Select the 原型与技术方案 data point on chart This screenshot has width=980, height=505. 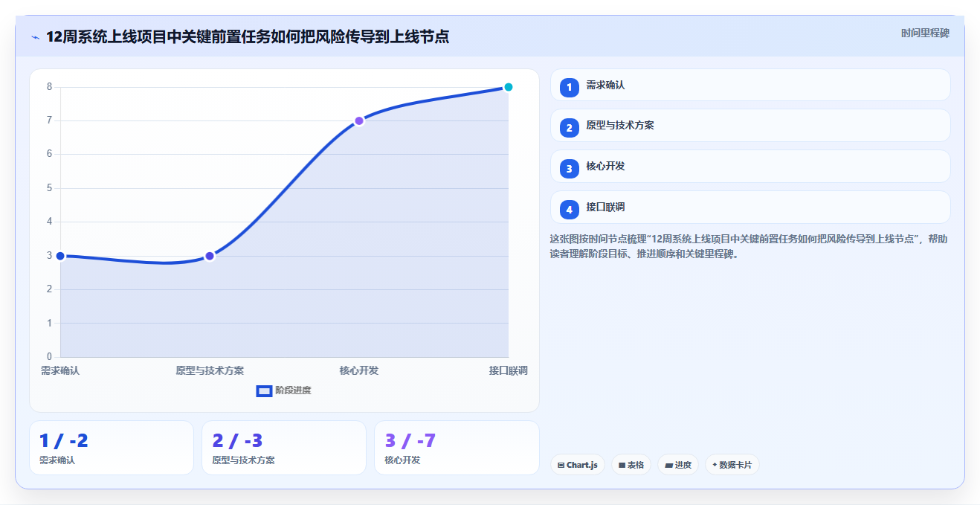[210, 256]
